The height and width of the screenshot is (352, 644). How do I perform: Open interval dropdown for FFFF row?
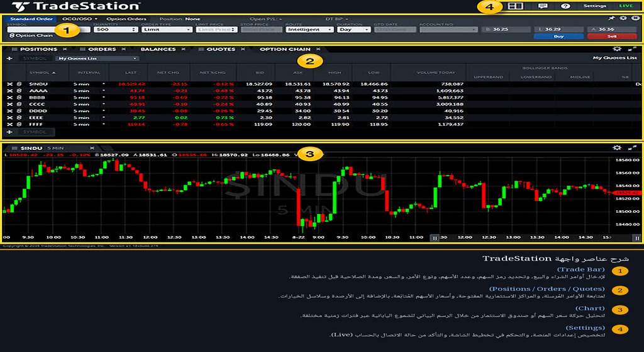(104, 124)
